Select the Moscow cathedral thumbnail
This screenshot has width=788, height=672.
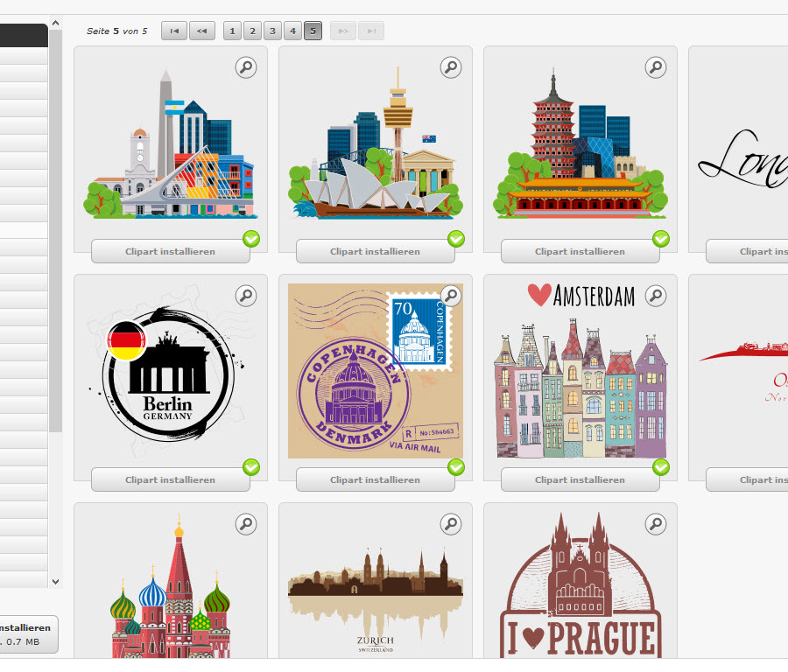[x=171, y=585]
